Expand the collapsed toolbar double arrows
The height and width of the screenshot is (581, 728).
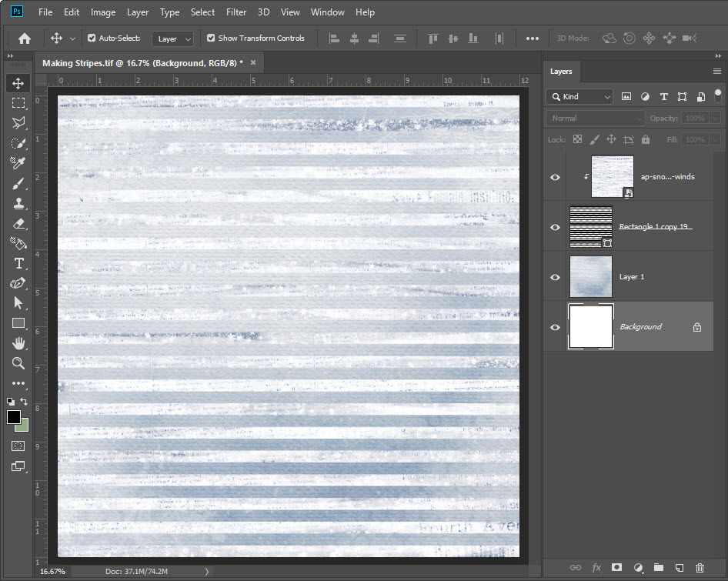click(10, 55)
